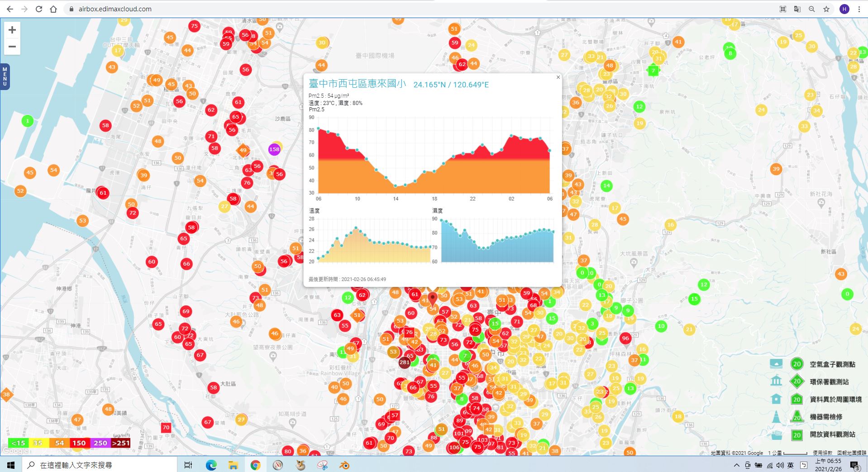This screenshot has height=472, width=868.
Task: Switch the 英 input method indicator
Action: [790, 465]
